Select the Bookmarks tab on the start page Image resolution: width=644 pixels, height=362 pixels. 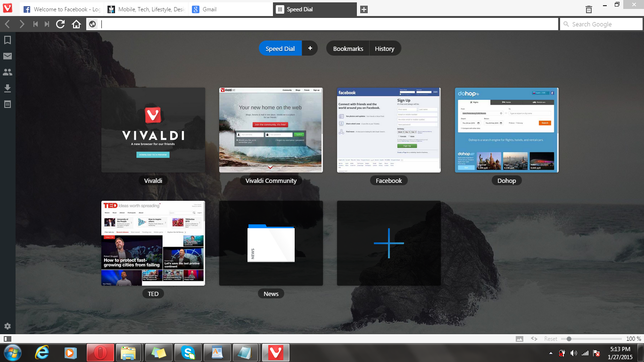[x=348, y=49]
